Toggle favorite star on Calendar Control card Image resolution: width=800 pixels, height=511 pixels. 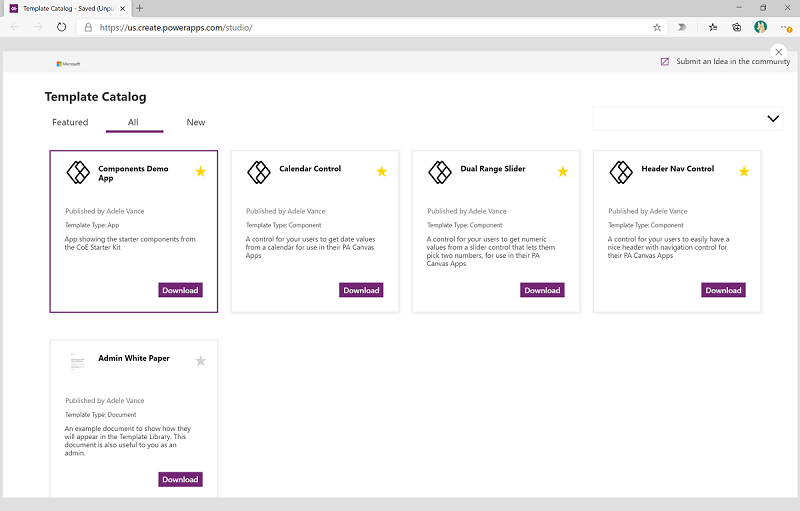pos(382,171)
